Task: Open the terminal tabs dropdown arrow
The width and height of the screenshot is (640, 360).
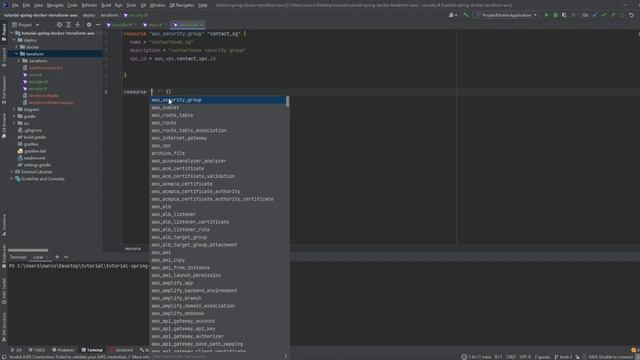Action: click(x=66, y=257)
